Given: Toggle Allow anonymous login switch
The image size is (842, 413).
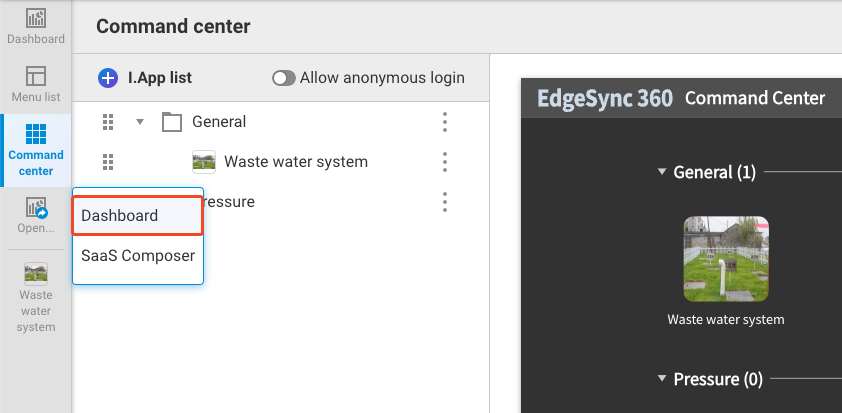Looking at the screenshot, I should (284, 78).
